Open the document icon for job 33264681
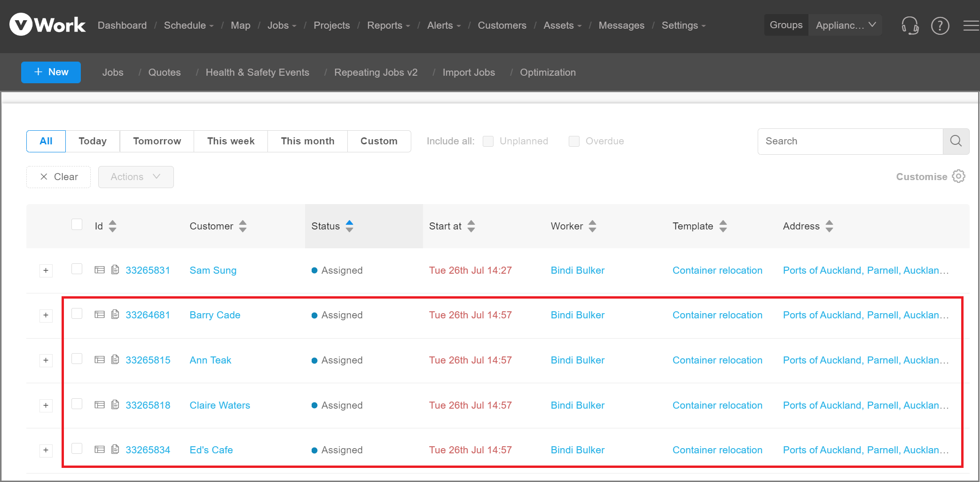 115,315
